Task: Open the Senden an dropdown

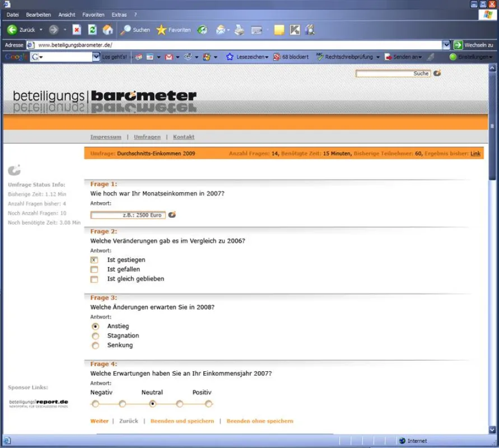Action: coord(421,57)
